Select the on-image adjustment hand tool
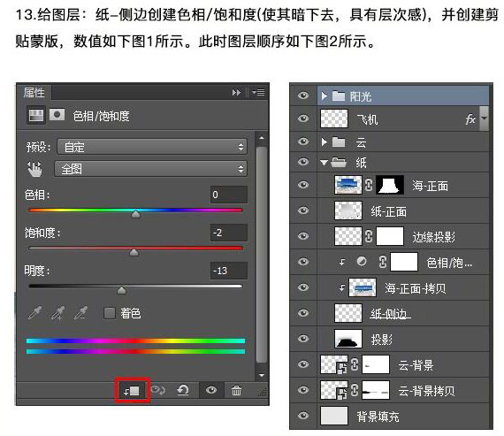The width and height of the screenshot is (504, 436). pos(34,169)
